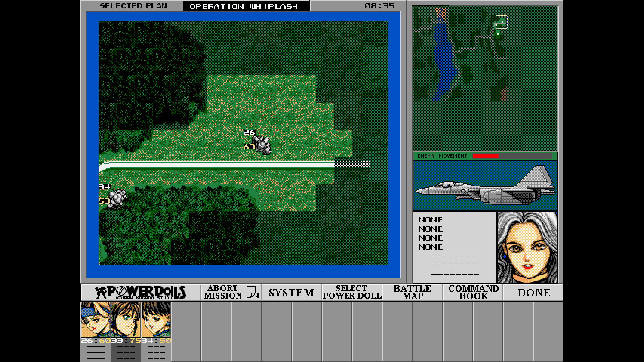Open the Command Book
Screen dimensions: 644x362
point(473,292)
